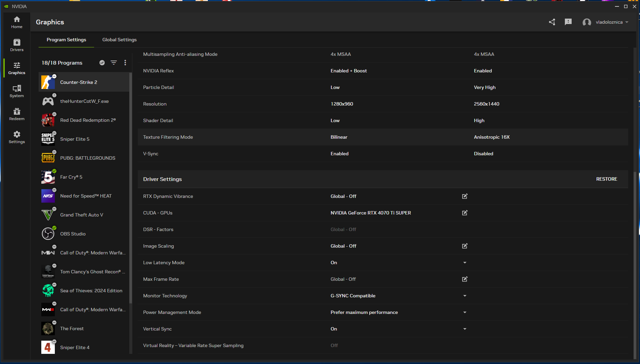Open the feedback notification icon
The image size is (640, 364).
pos(568,22)
